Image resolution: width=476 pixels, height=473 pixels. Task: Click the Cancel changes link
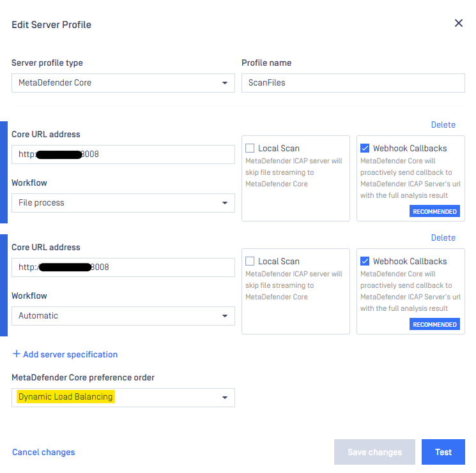coord(43,453)
